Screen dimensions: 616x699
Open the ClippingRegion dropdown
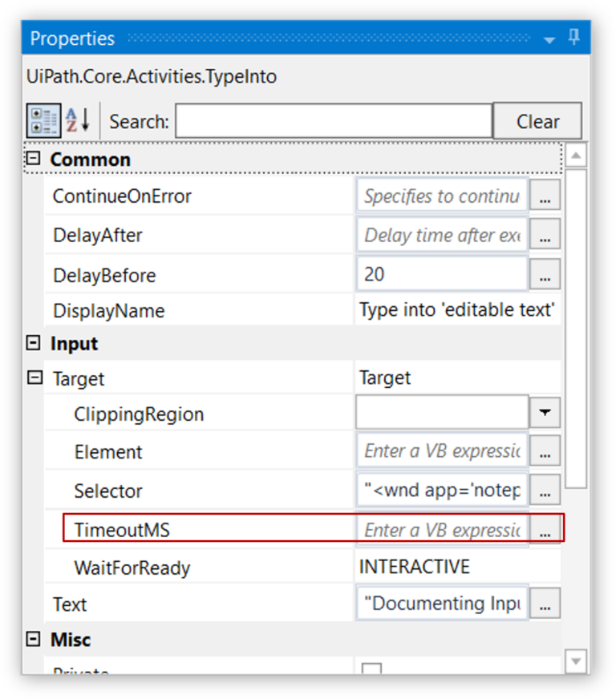[545, 411]
